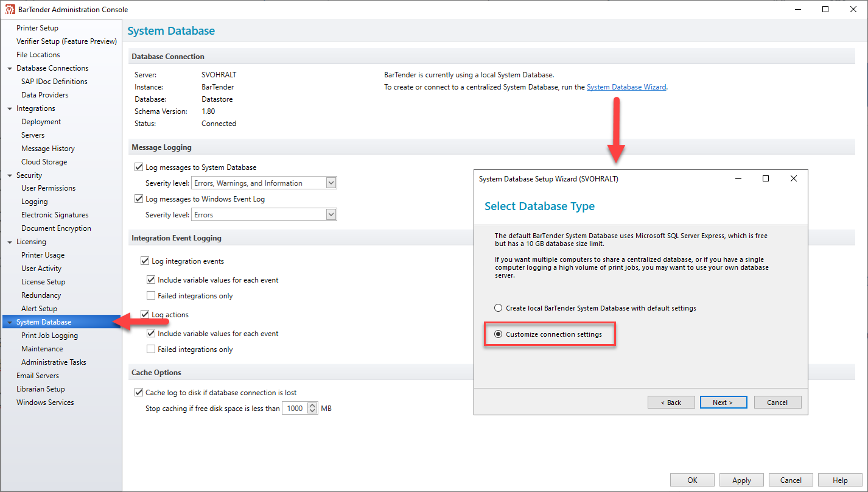Select SAP IDoc Definitions
Screen dimensions: 868x492
tap(54, 82)
